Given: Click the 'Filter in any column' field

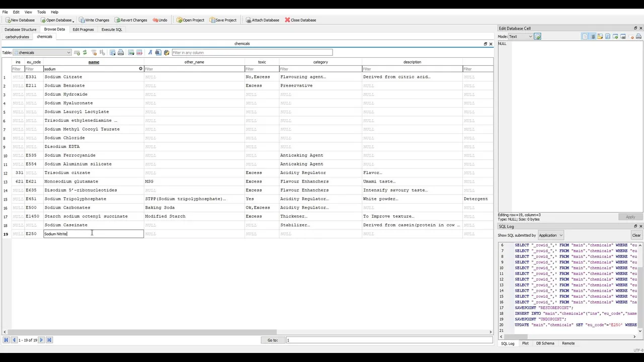Looking at the screenshot, I should pyautogui.click(x=252, y=52).
